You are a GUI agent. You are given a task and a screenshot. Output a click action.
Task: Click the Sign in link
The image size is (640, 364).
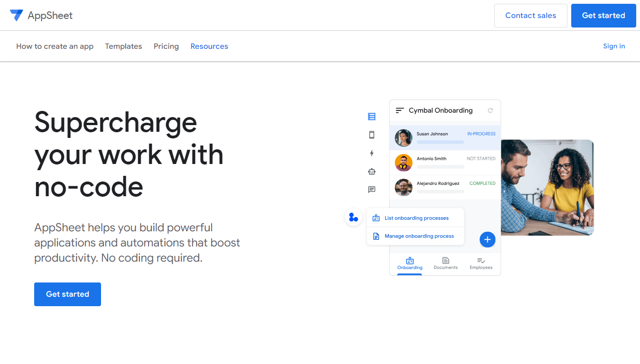click(614, 46)
